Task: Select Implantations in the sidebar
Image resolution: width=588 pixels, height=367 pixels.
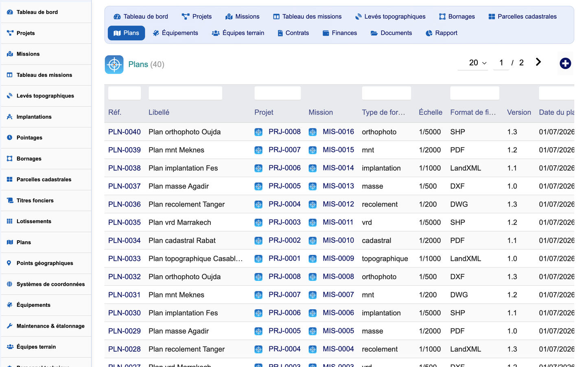Action: [46, 117]
